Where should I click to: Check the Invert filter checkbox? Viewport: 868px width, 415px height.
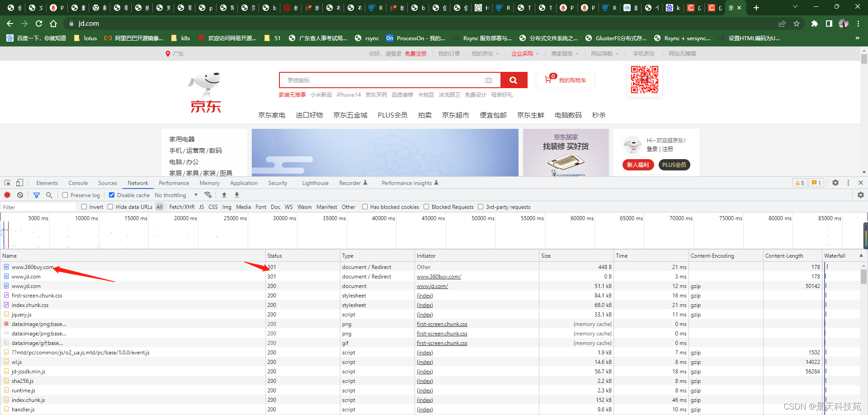tap(84, 207)
